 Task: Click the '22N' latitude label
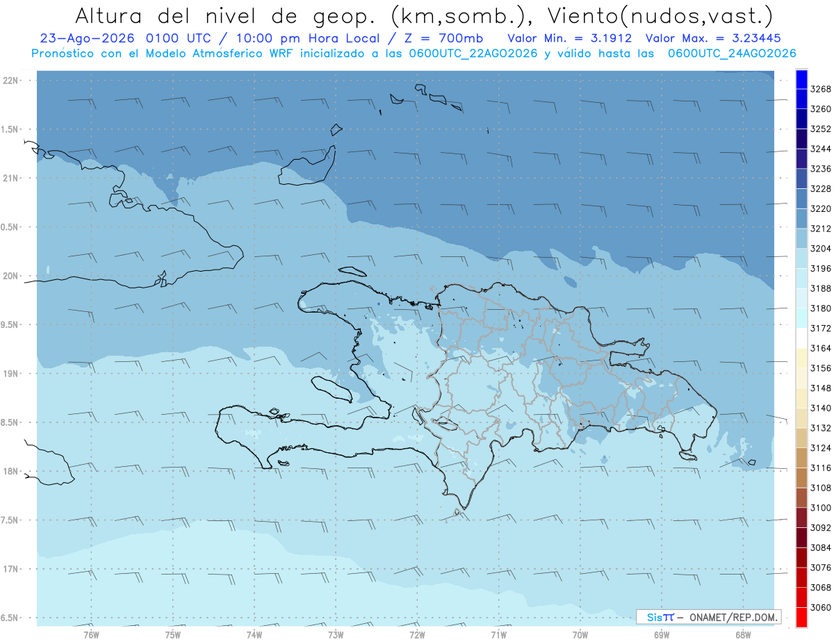pos(10,81)
